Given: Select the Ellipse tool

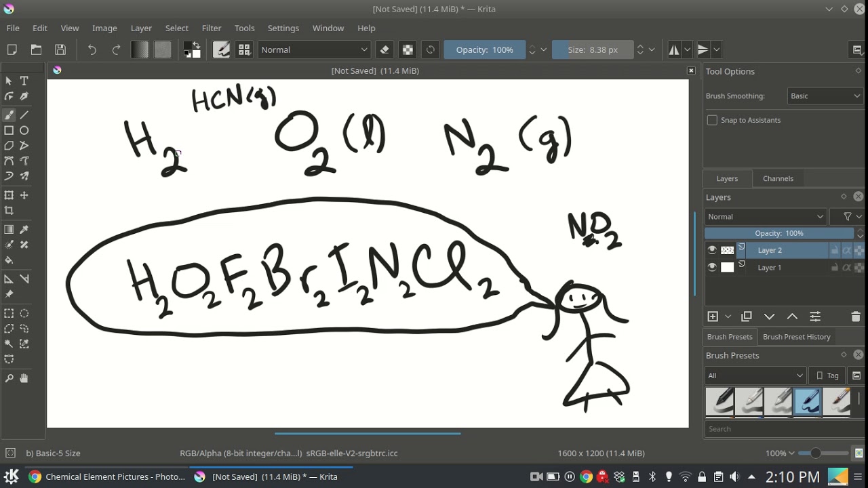Looking at the screenshot, I should tap(24, 130).
